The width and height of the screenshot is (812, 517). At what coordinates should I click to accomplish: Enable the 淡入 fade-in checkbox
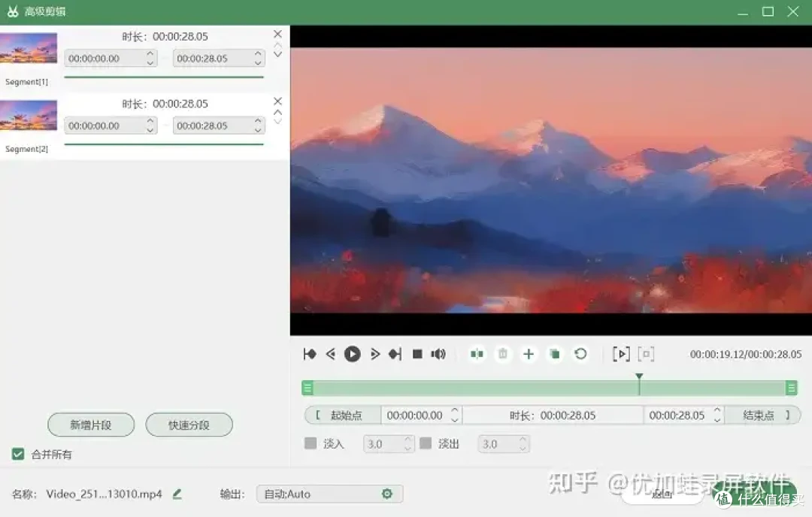(x=311, y=443)
